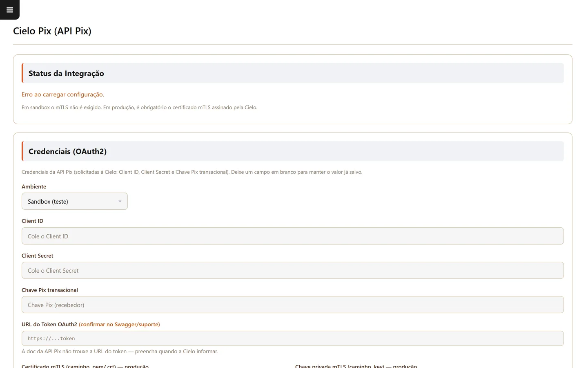Click the URL do Token OAuth2 label
This screenshot has width=588, height=368.
point(49,324)
